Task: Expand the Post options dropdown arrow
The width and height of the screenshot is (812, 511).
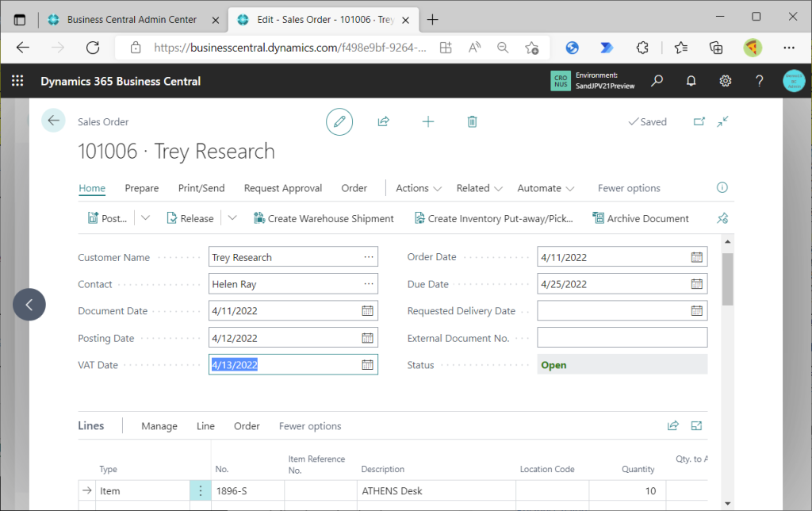Action: point(146,218)
